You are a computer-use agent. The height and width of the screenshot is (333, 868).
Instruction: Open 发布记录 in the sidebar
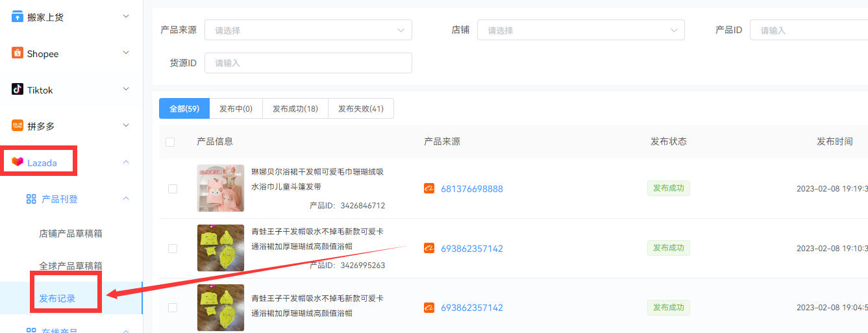[57, 298]
